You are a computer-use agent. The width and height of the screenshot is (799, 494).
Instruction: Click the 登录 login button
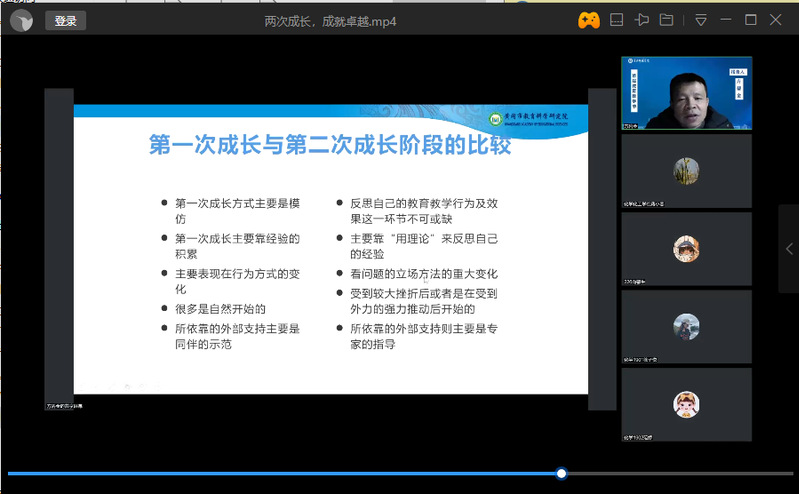coord(66,20)
